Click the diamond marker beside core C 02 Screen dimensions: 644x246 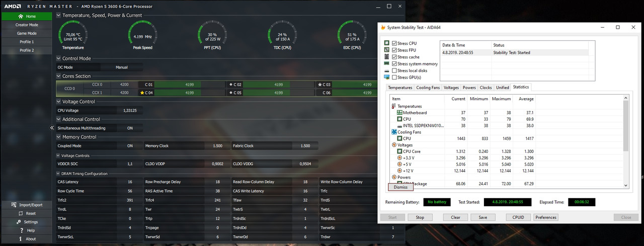point(231,85)
